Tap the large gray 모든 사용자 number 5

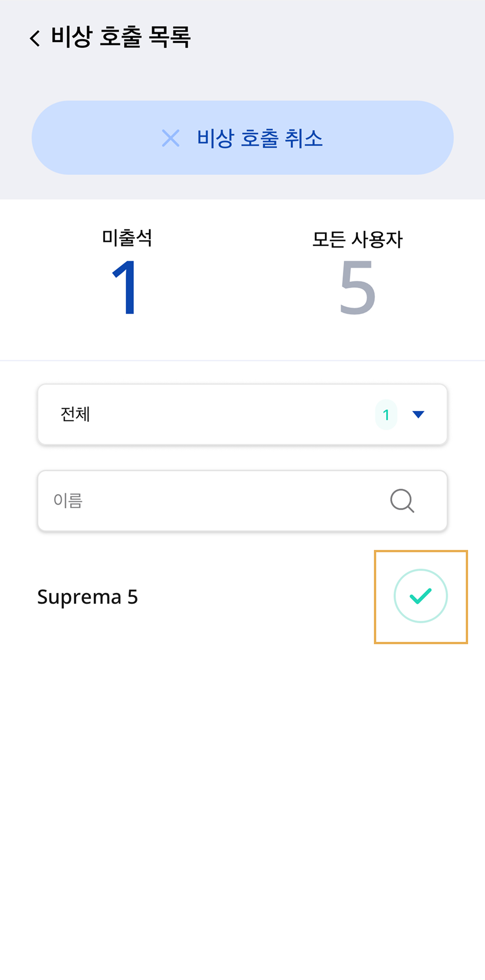(x=357, y=287)
